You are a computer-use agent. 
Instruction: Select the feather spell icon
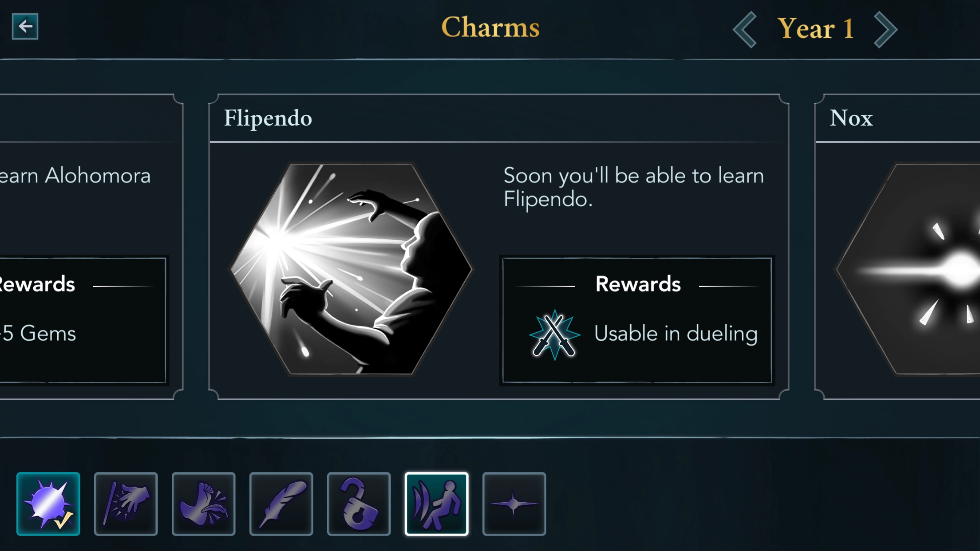pyautogui.click(x=281, y=504)
